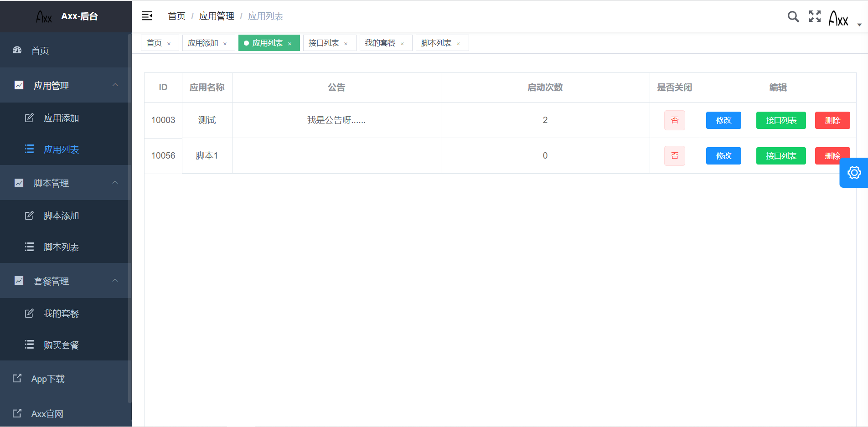This screenshot has height=427, width=868.
Task: Close the 接口列表 tab
Action: pos(346,44)
